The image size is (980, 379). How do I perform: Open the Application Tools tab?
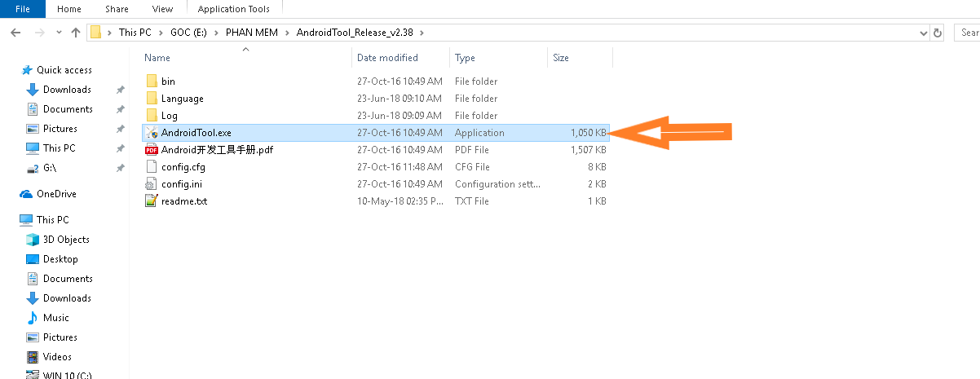(233, 9)
